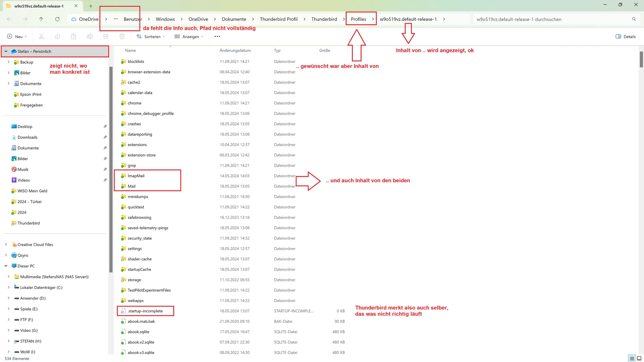This screenshot has height=362, width=644.
Task: Select the Mail folder
Action: tap(131, 186)
